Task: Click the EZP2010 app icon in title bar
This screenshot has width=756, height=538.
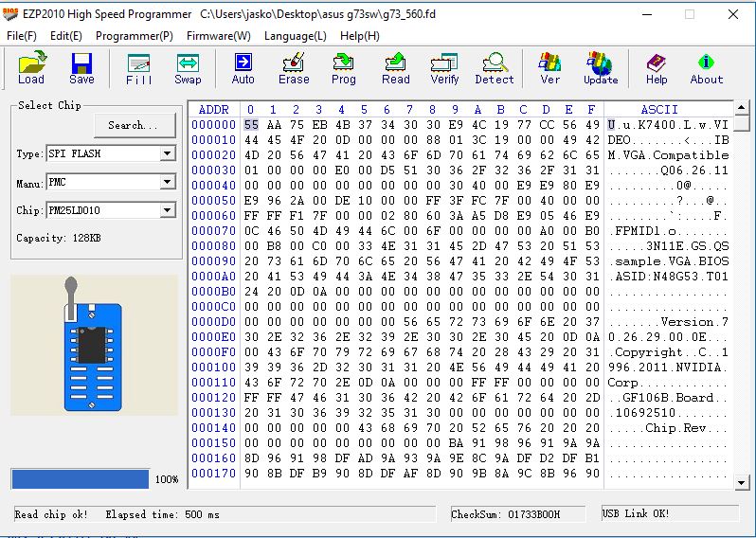Action: 10,14
